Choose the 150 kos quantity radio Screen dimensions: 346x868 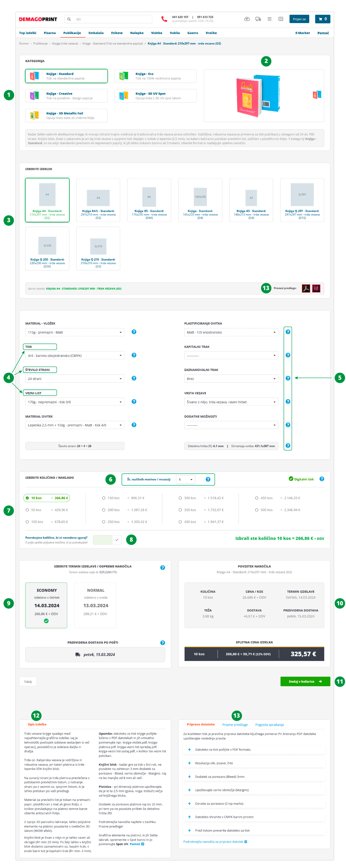tap(104, 498)
